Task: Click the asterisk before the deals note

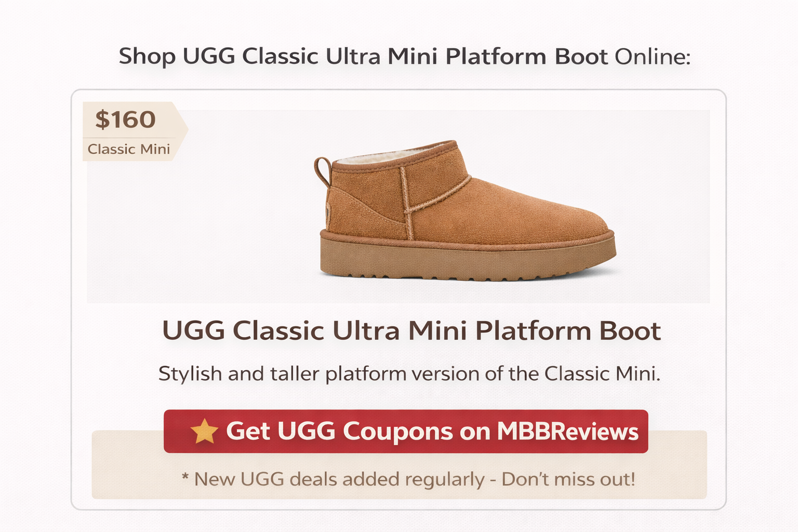Action: pyautogui.click(x=185, y=477)
